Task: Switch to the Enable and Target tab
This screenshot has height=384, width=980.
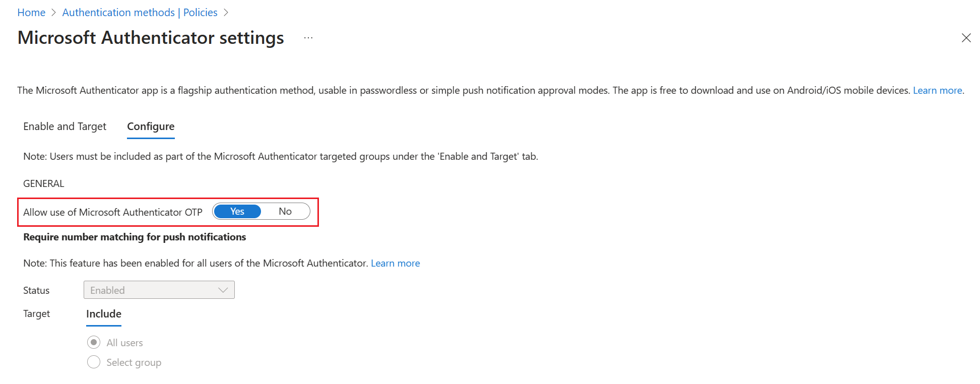Action: point(64,126)
